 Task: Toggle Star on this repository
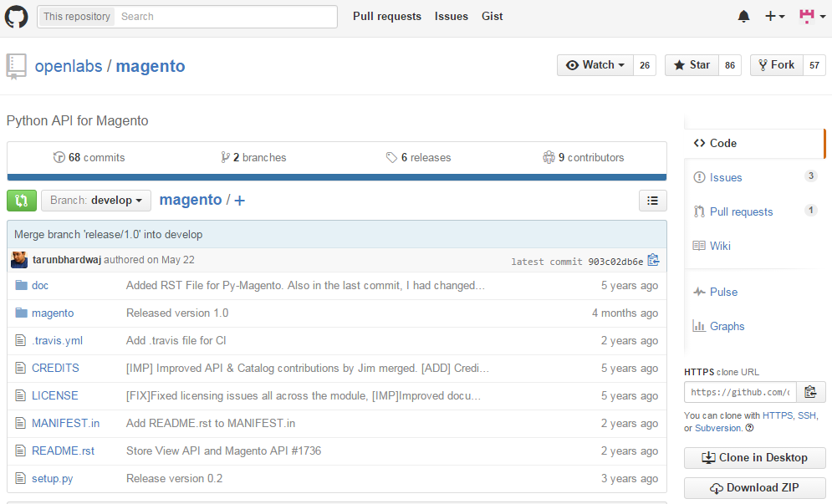[x=692, y=65]
